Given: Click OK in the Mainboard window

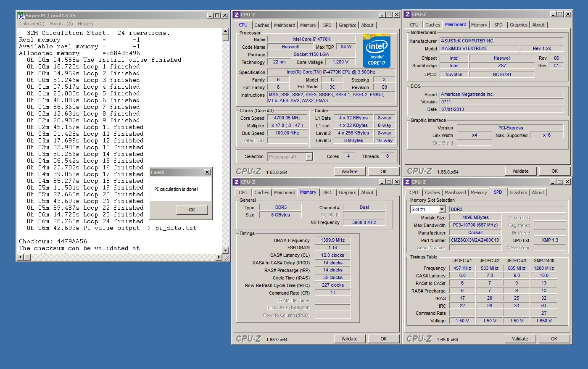Looking at the screenshot, I should point(554,171).
